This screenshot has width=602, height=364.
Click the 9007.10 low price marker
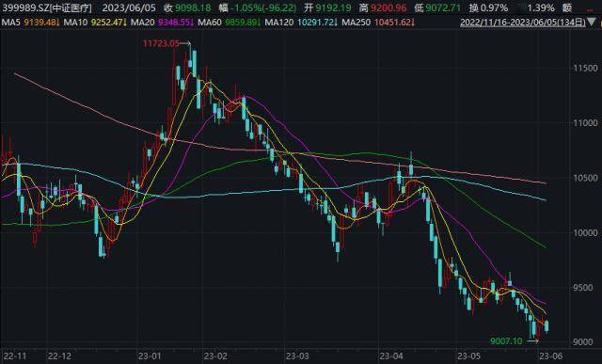click(x=506, y=340)
